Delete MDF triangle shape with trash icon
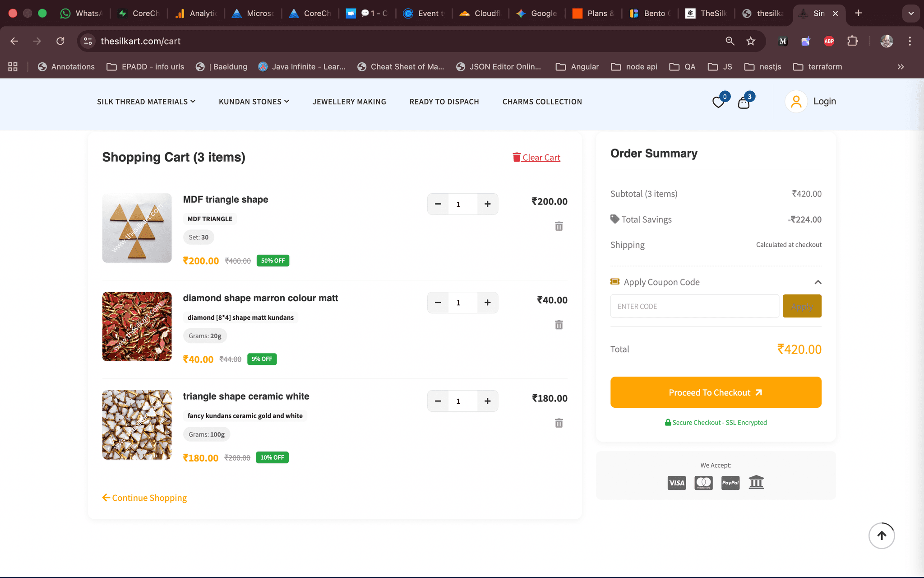 click(559, 226)
